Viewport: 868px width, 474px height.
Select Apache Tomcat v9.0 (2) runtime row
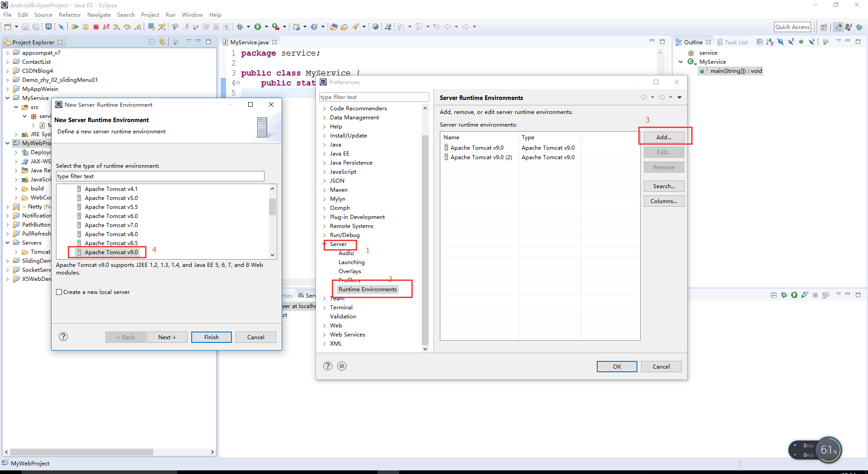(x=540, y=157)
